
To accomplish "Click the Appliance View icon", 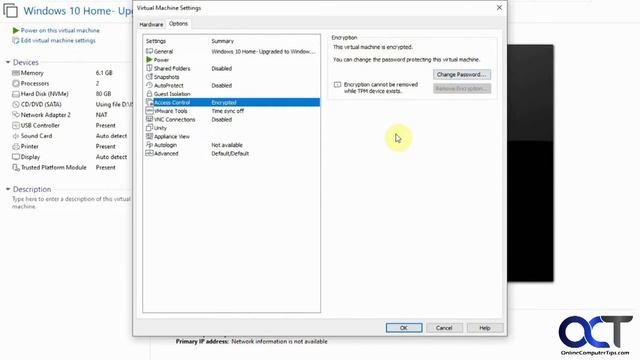I will (x=149, y=136).
